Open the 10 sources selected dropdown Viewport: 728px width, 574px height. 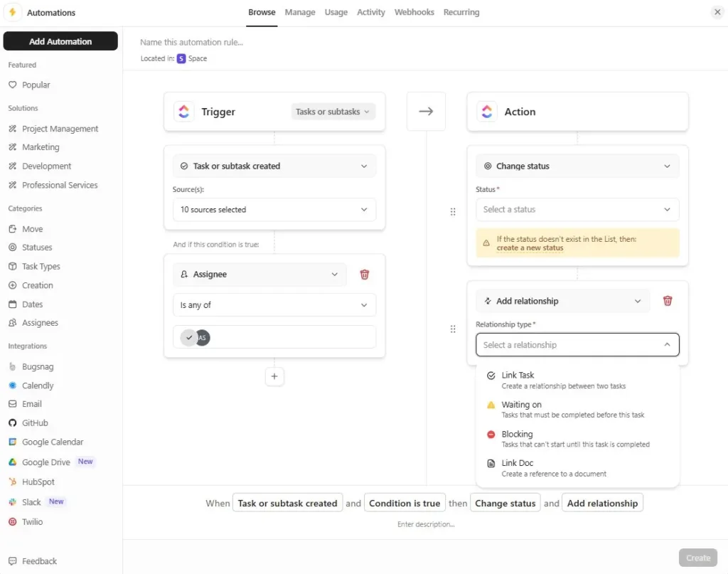point(274,210)
